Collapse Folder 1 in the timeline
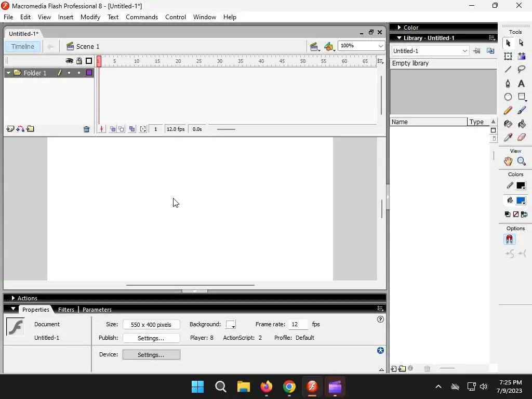The height and width of the screenshot is (399, 532). 8,73
